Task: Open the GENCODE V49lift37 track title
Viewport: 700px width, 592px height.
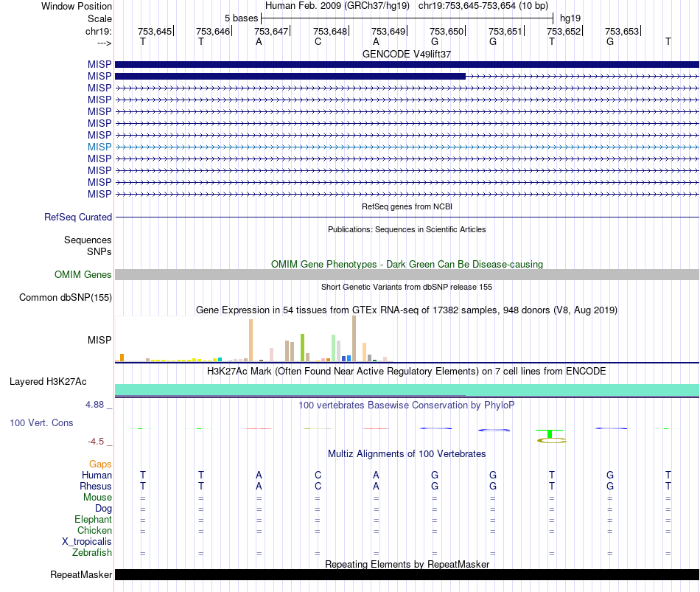Action: pos(407,54)
